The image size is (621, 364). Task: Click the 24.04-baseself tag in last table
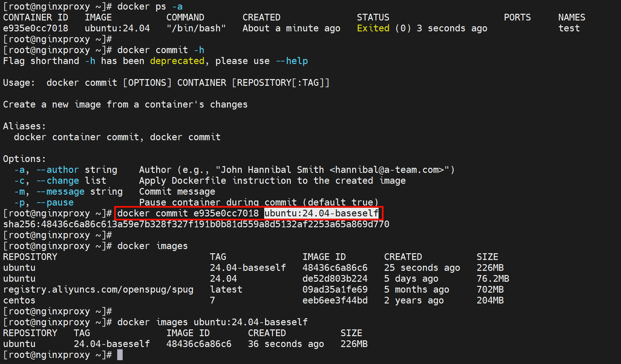click(112, 344)
